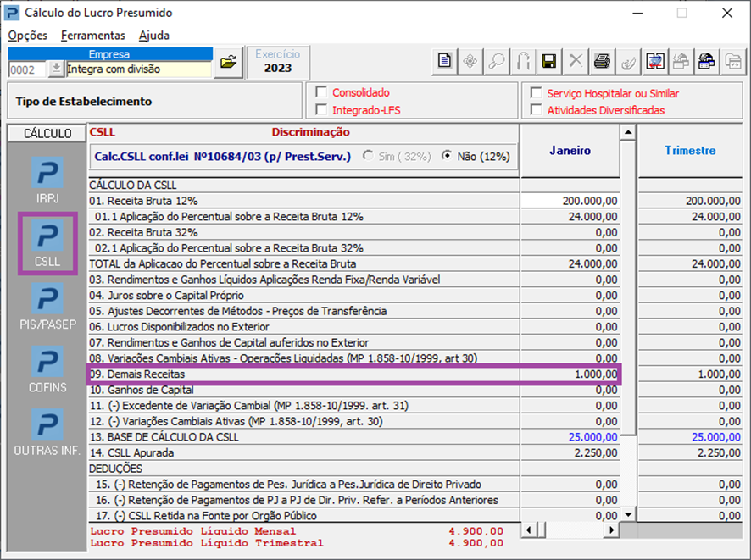Click the X delete toolbar icon
The width and height of the screenshot is (751, 560).
pos(576,62)
